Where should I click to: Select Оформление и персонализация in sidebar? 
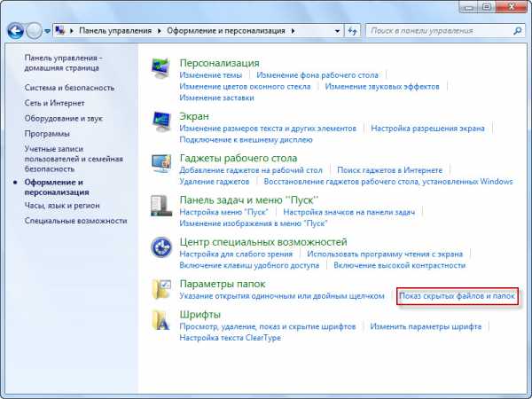(x=57, y=187)
